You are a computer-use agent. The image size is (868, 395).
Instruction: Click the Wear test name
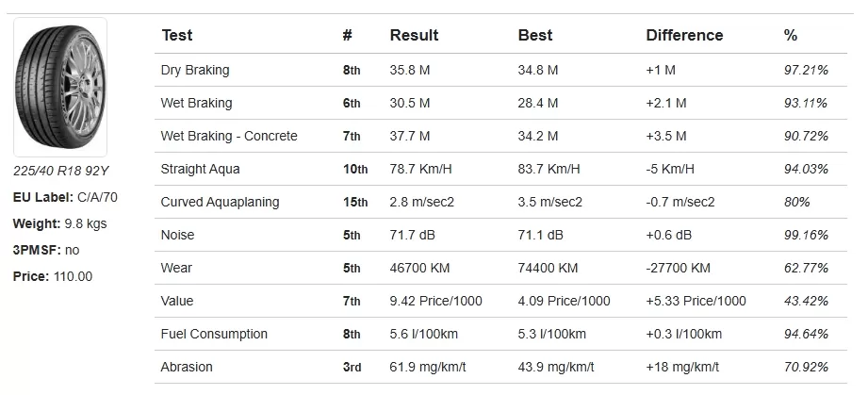coord(176,268)
